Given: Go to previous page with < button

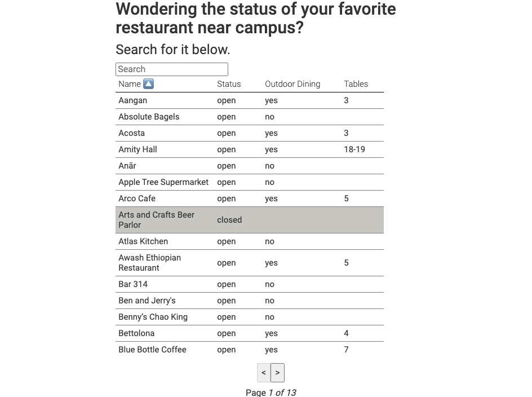Looking at the screenshot, I should [x=264, y=373].
